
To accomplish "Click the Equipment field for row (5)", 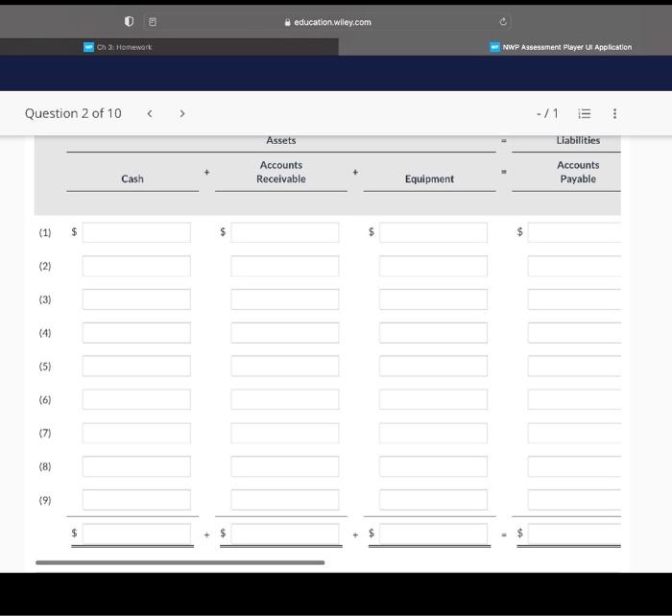I will 433,367.
